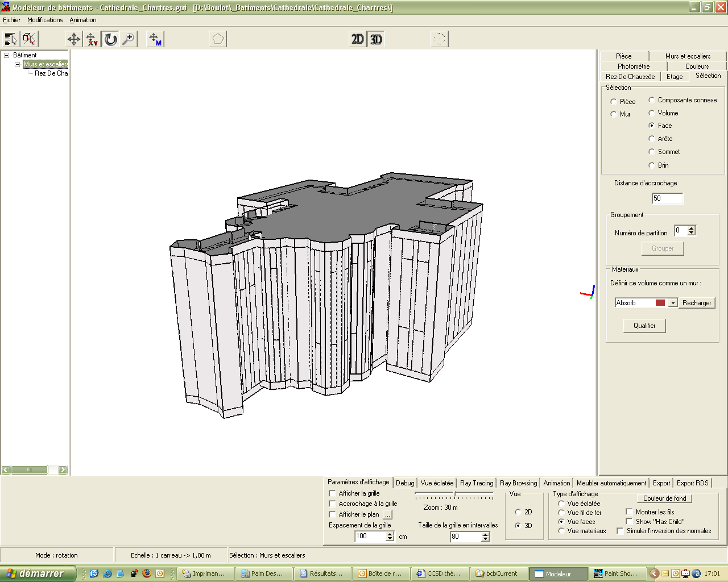
Task: Click the pan/move view tool icon
Action: (74, 39)
